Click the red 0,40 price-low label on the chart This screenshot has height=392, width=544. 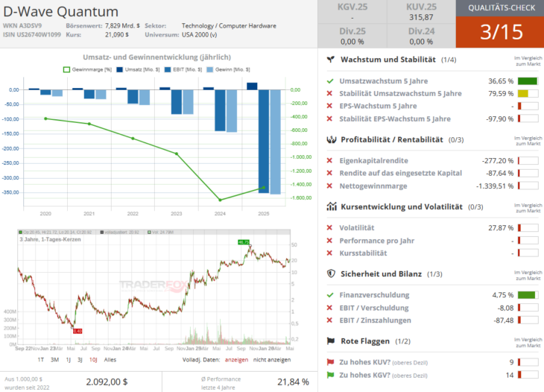coord(78,332)
